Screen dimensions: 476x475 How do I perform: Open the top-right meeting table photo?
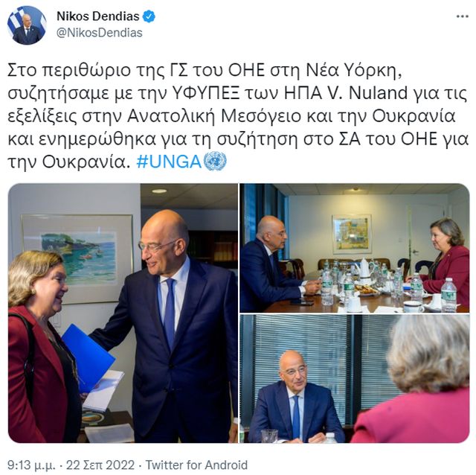pos(355,248)
